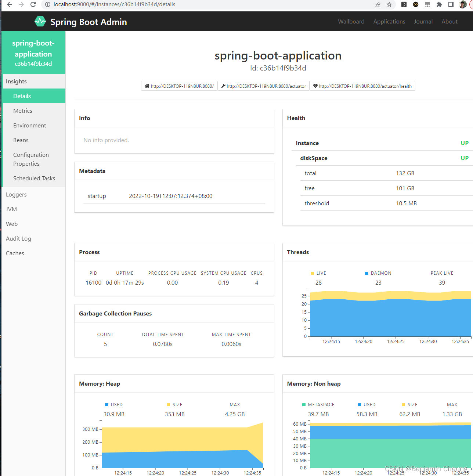The width and height of the screenshot is (473, 476).
Task: Click the uptime value 0d 0h 17m 29s
Action: 125,282
